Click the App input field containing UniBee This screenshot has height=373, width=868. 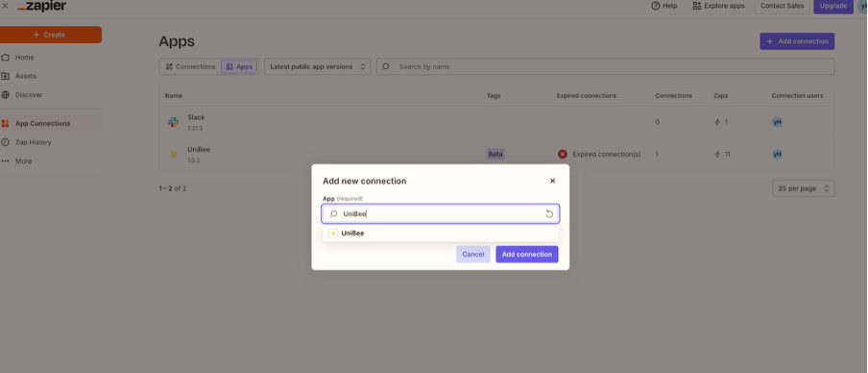[x=441, y=214]
